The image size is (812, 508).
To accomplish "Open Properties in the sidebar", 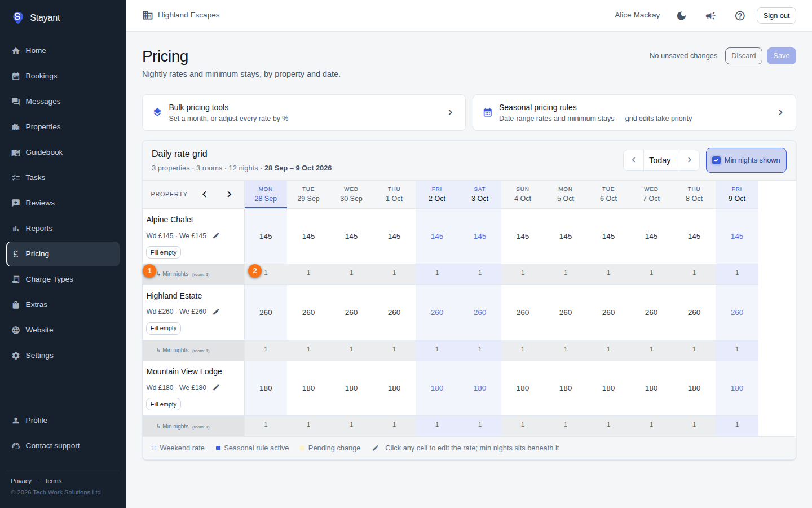I will pyautogui.click(x=63, y=127).
